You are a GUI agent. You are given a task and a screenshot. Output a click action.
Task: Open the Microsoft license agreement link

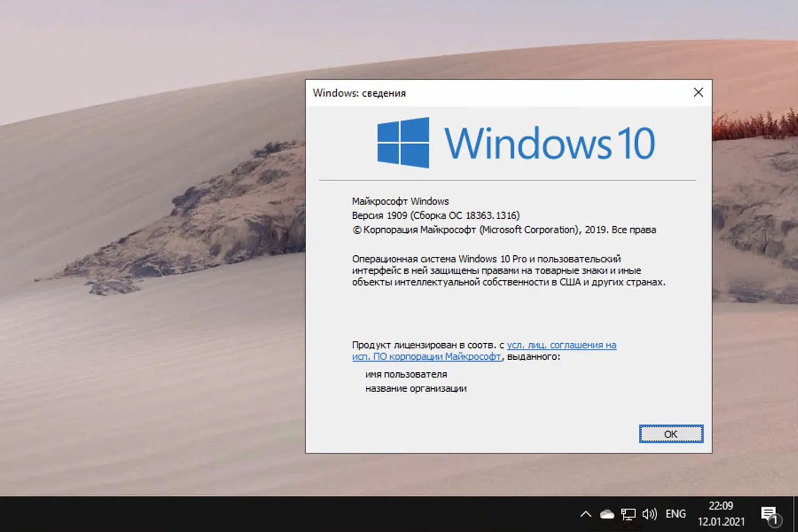[x=561, y=345]
